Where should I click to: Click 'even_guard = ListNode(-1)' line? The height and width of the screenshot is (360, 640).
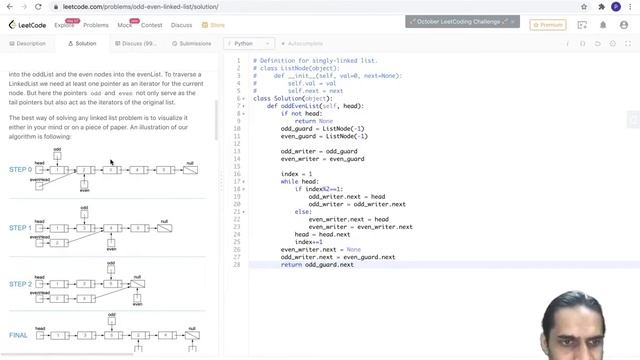click(324, 136)
